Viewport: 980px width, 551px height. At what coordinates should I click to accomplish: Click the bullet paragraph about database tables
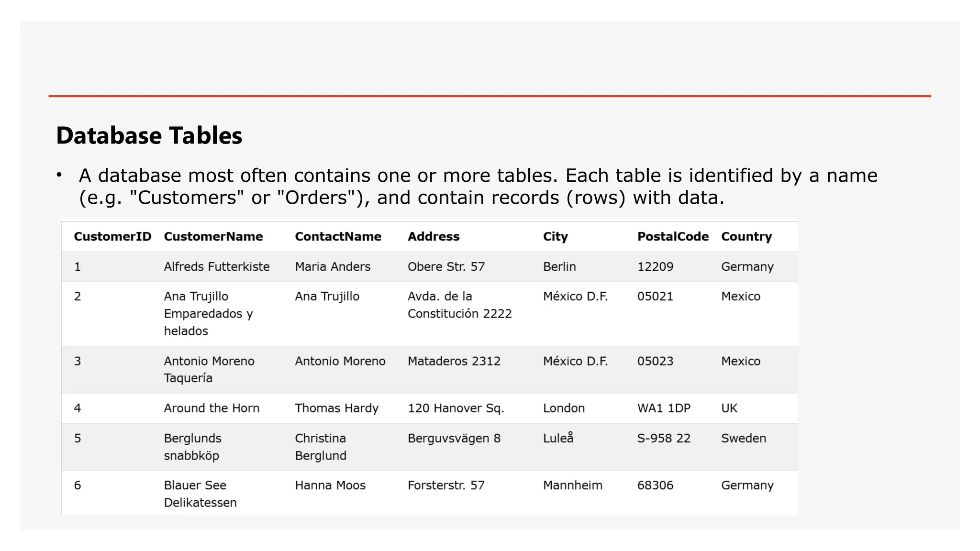(x=478, y=187)
